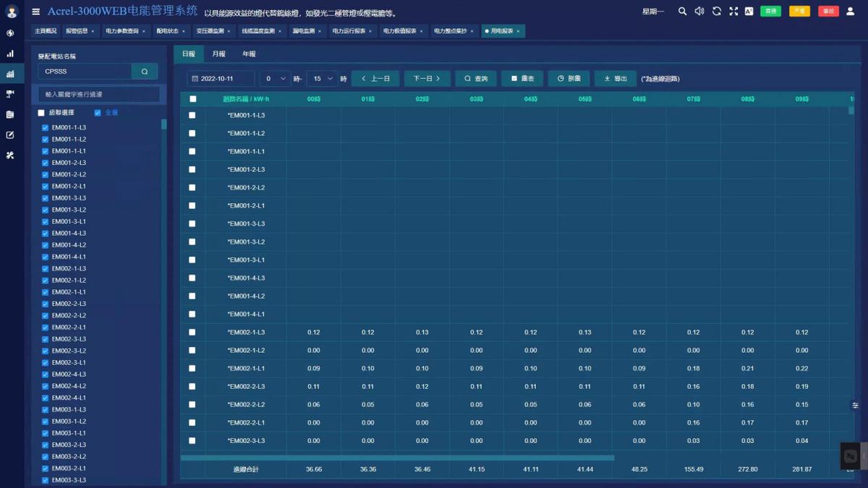
Task: Click the magnifier search icon in the header
Action: pyautogui.click(x=682, y=12)
